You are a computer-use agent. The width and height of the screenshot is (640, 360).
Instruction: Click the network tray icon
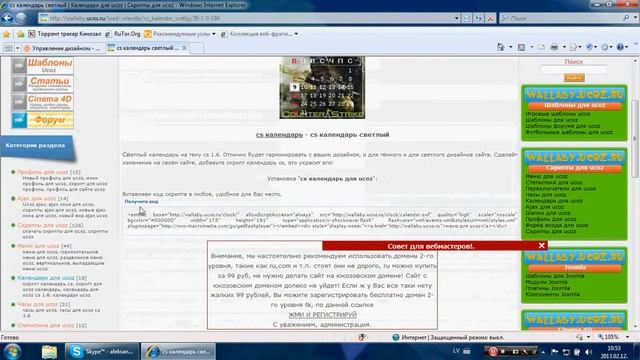[x=566, y=352]
